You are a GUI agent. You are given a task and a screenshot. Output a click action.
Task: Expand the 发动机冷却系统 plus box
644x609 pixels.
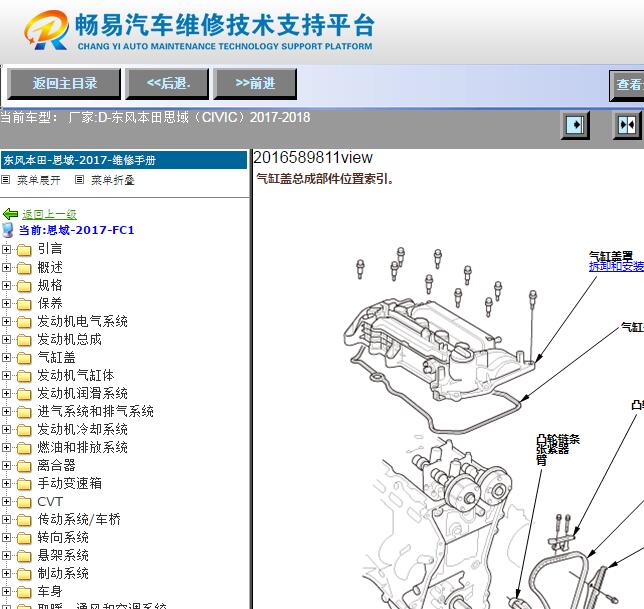click(x=6, y=430)
